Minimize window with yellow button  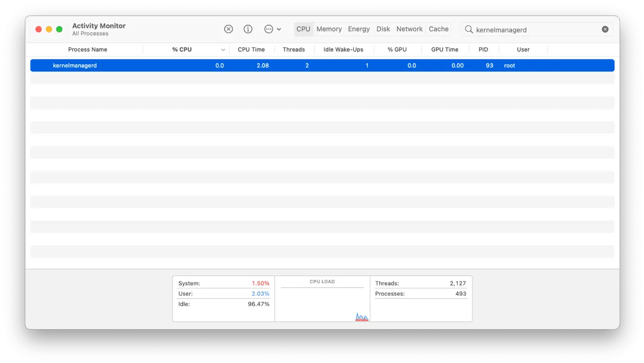click(x=49, y=29)
